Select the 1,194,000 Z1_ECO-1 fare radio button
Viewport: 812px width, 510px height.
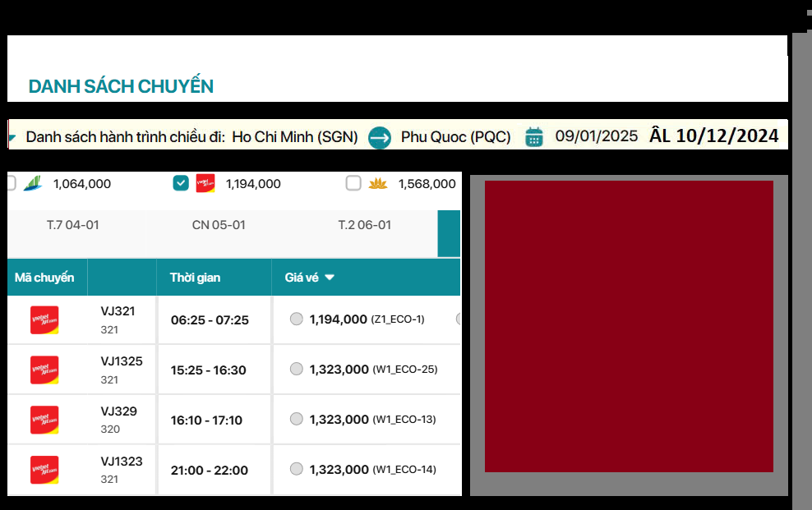pos(297,319)
